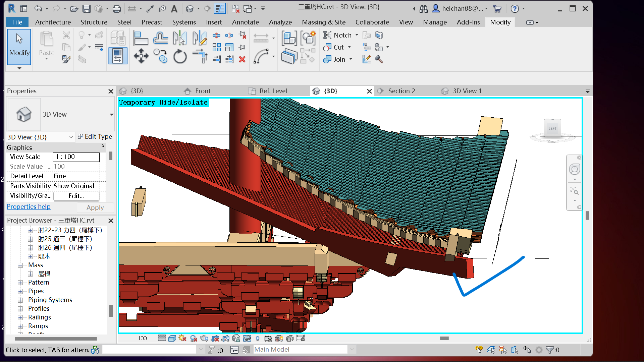Select the Copy tool

(160, 56)
